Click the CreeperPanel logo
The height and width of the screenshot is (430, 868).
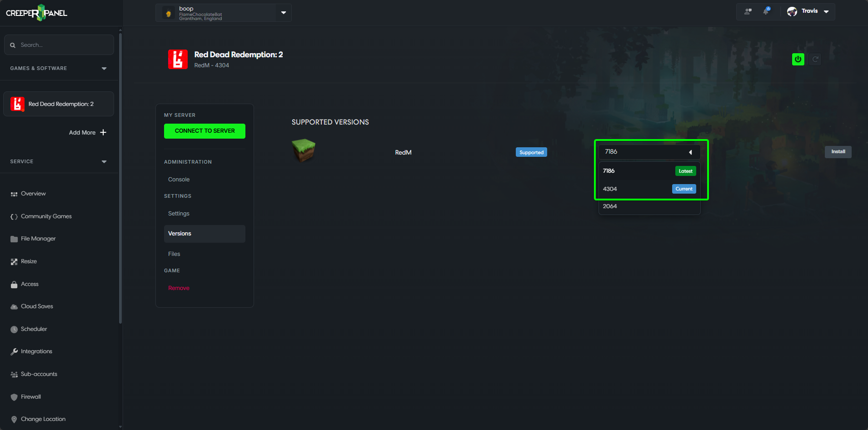[x=37, y=13]
